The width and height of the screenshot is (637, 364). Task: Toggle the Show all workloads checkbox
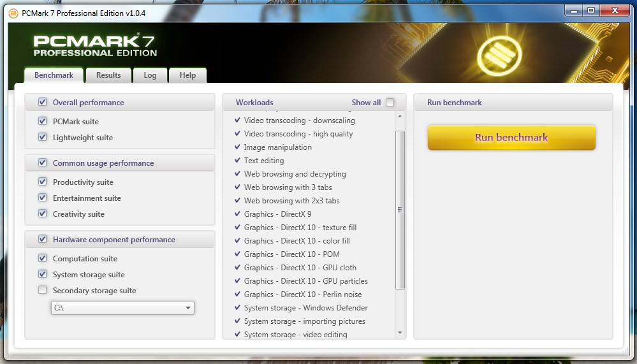click(390, 103)
